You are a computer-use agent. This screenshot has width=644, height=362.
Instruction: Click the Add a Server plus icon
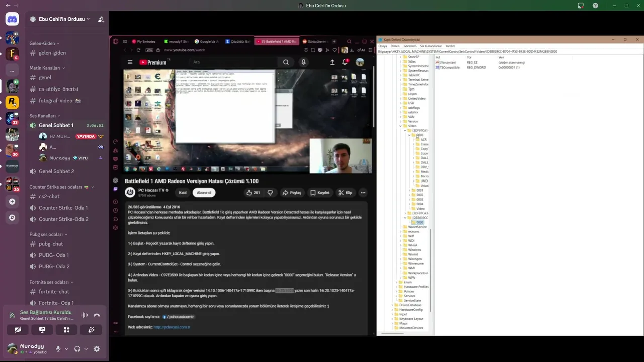[12, 202]
